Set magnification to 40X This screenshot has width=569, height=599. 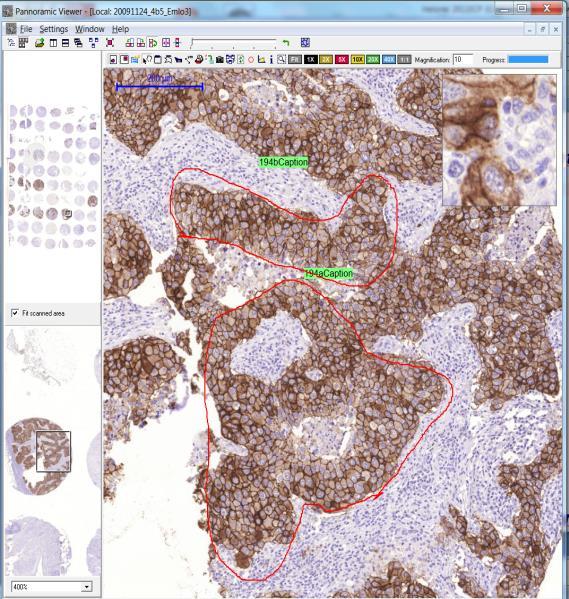[389, 60]
